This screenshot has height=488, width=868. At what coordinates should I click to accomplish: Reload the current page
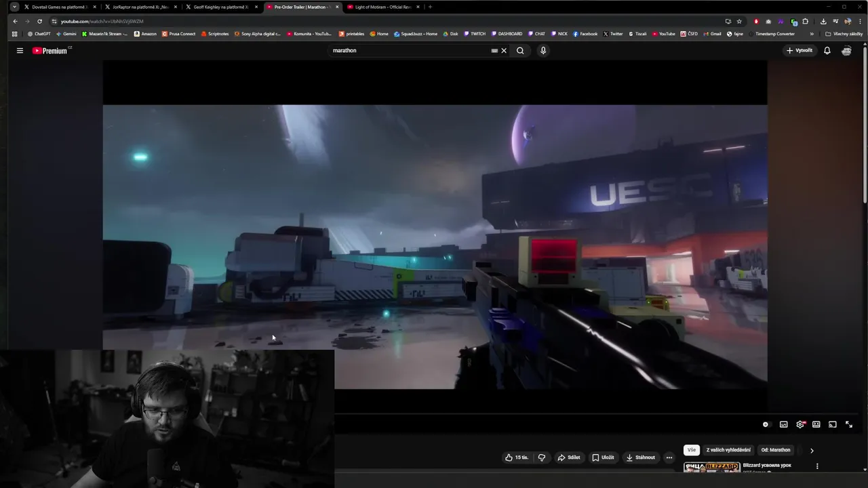pyautogui.click(x=39, y=21)
